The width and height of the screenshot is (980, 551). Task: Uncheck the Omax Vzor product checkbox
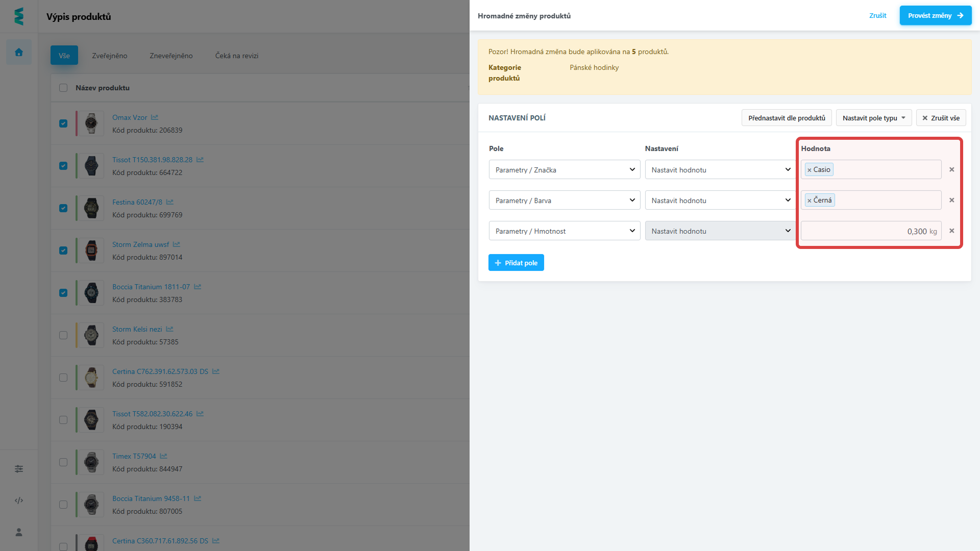point(63,123)
